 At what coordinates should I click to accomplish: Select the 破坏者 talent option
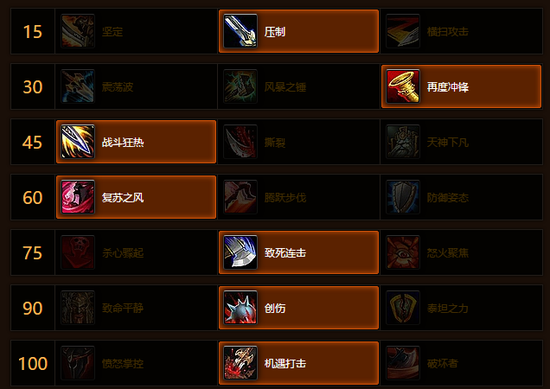click(461, 363)
